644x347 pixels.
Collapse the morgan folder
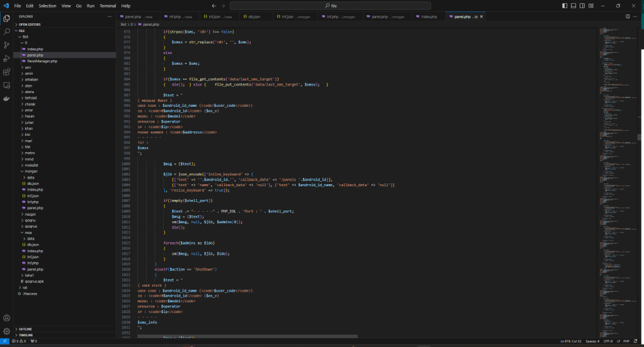pyautogui.click(x=30, y=171)
